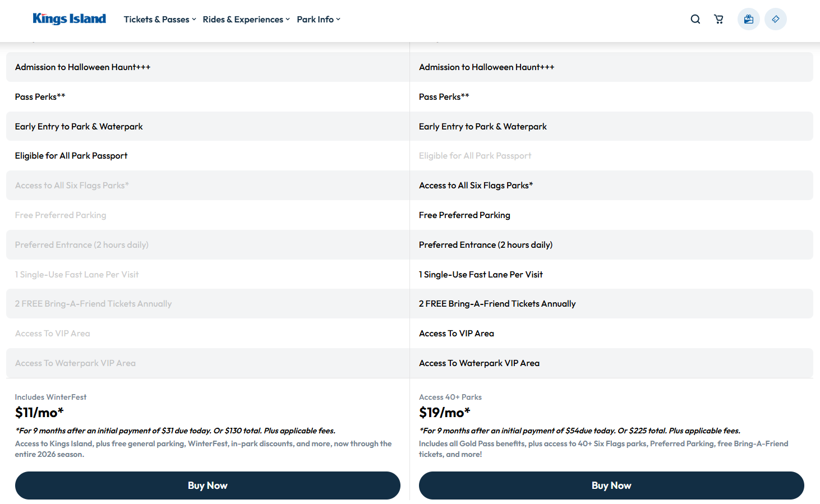Screen dimensions: 820x504
Task: Select the active Free Preferred Parking feature
Action: coord(464,215)
